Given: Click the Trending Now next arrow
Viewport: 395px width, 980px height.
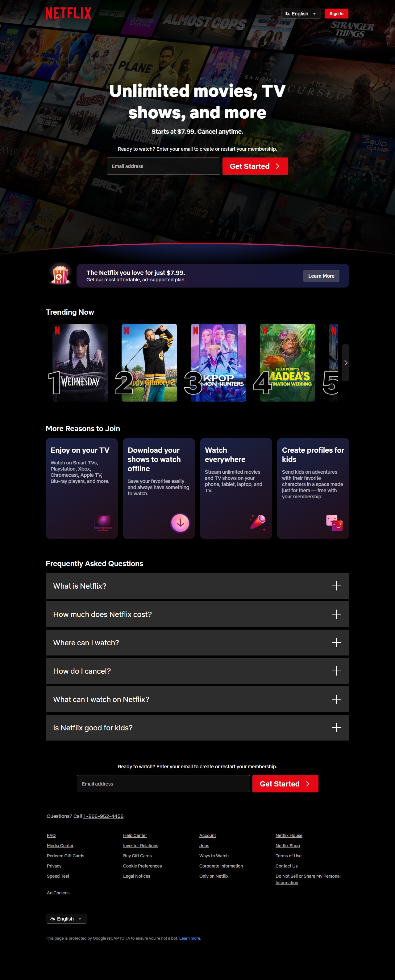Looking at the screenshot, I should coord(346,362).
